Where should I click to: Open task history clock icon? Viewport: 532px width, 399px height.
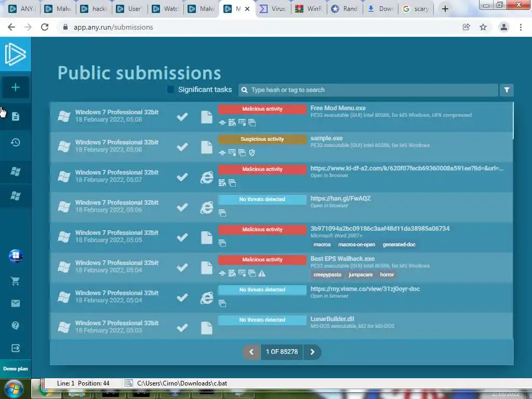15,142
